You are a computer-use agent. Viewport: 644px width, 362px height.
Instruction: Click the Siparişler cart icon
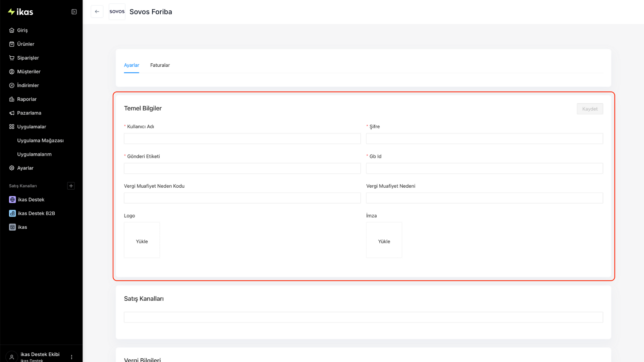pos(12,58)
